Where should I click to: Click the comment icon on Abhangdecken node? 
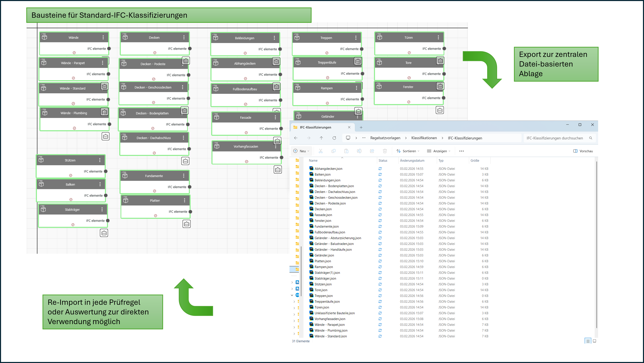click(x=276, y=61)
